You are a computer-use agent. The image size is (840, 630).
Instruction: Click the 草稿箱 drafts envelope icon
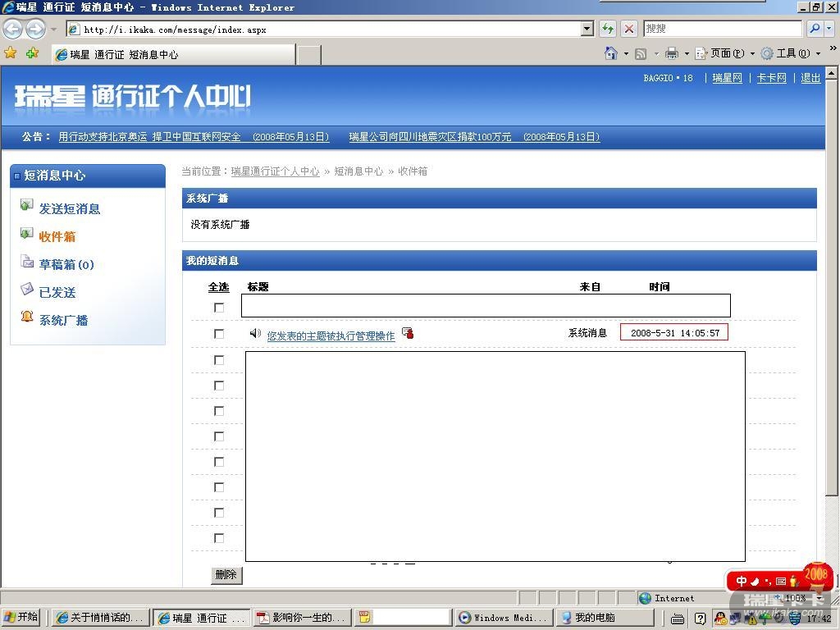point(27,261)
